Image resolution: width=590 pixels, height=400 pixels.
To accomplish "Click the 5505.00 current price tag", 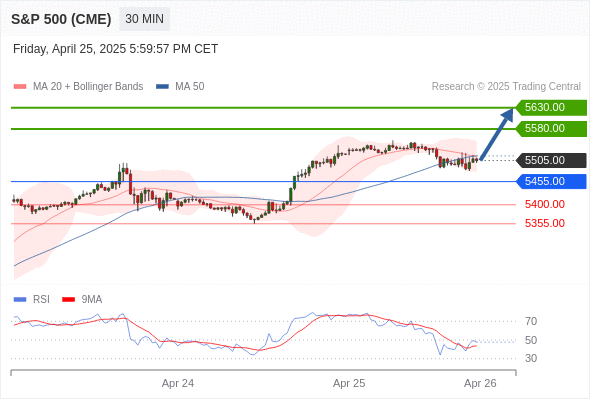I will (x=551, y=160).
